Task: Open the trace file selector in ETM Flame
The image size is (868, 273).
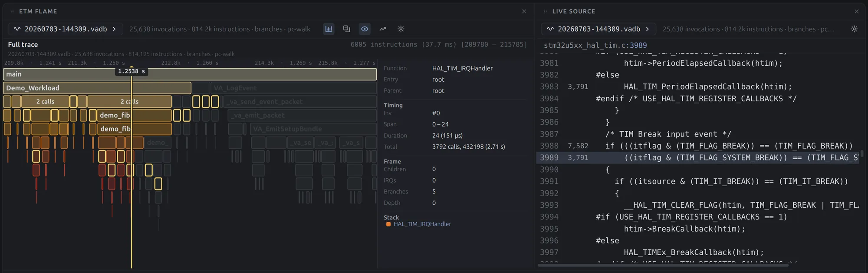Action: pos(66,29)
